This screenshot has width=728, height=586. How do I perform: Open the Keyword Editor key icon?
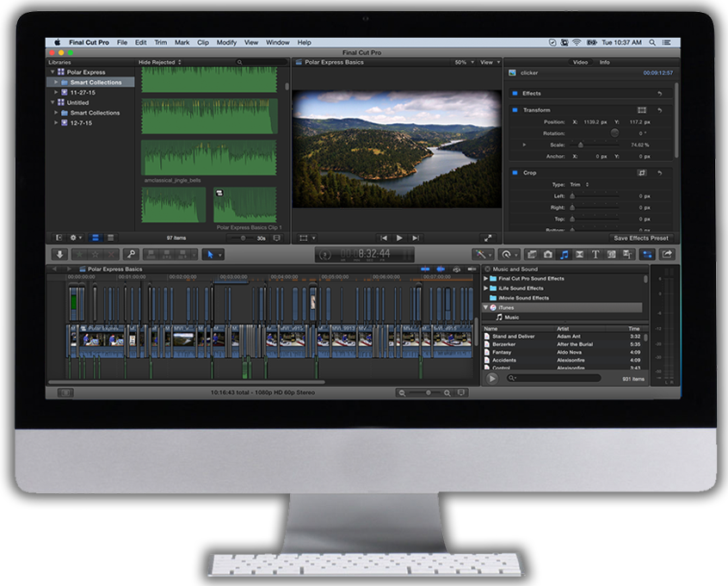[x=132, y=254]
